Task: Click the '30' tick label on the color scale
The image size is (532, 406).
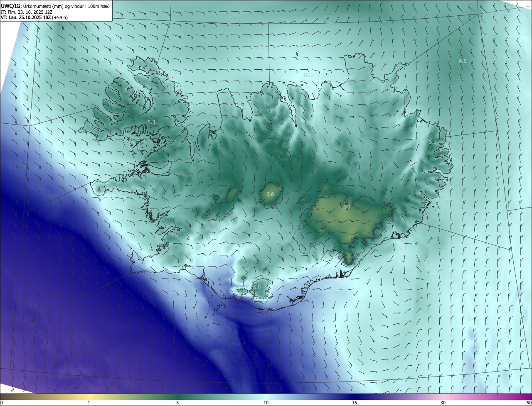Action: (x=443, y=403)
